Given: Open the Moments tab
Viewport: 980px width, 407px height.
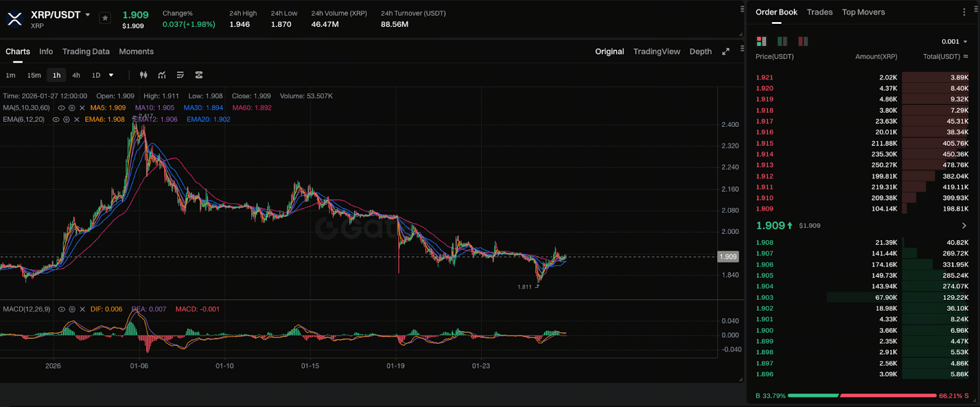Looking at the screenshot, I should 136,51.
